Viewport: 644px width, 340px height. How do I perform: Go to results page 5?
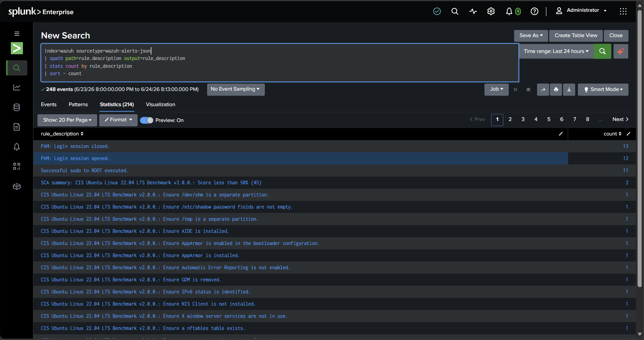tap(549, 119)
